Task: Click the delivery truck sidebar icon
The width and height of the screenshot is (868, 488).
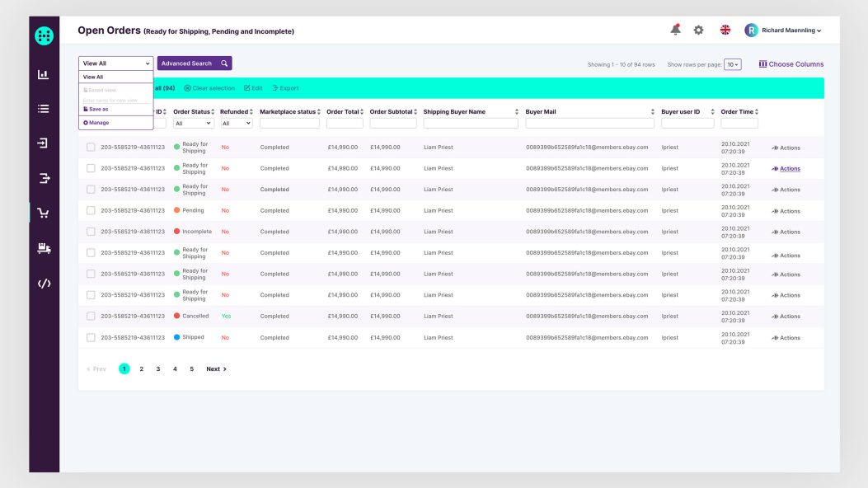Action: click(x=44, y=248)
